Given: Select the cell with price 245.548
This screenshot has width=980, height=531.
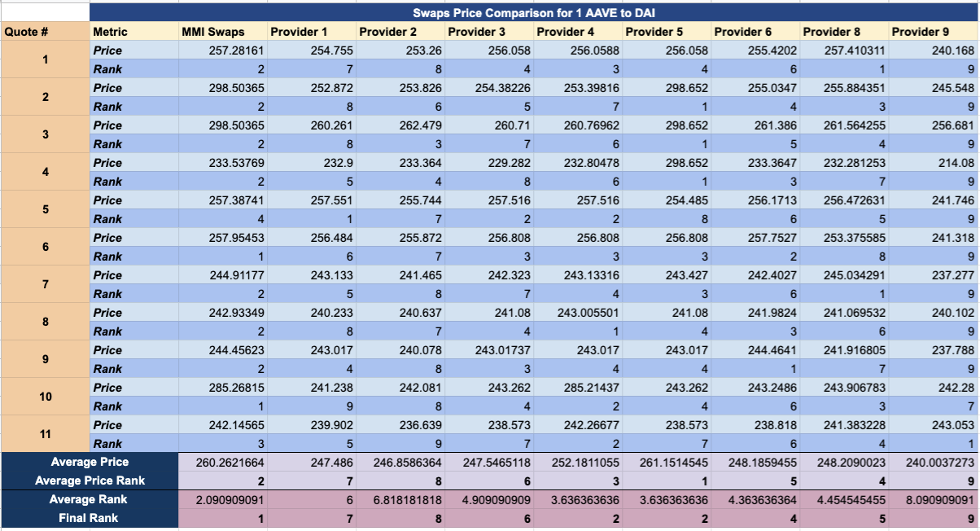Looking at the screenshot, I should pos(934,88).
